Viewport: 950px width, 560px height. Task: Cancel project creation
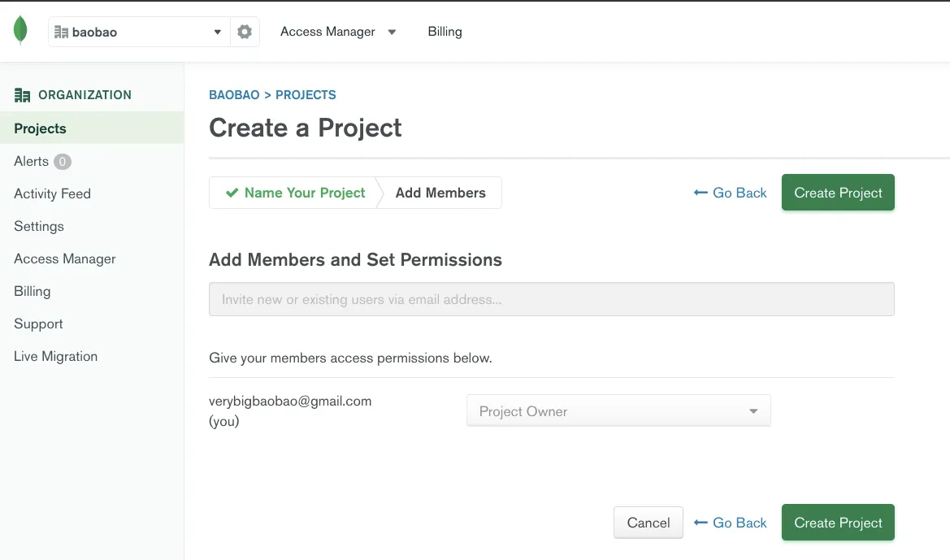649,523
